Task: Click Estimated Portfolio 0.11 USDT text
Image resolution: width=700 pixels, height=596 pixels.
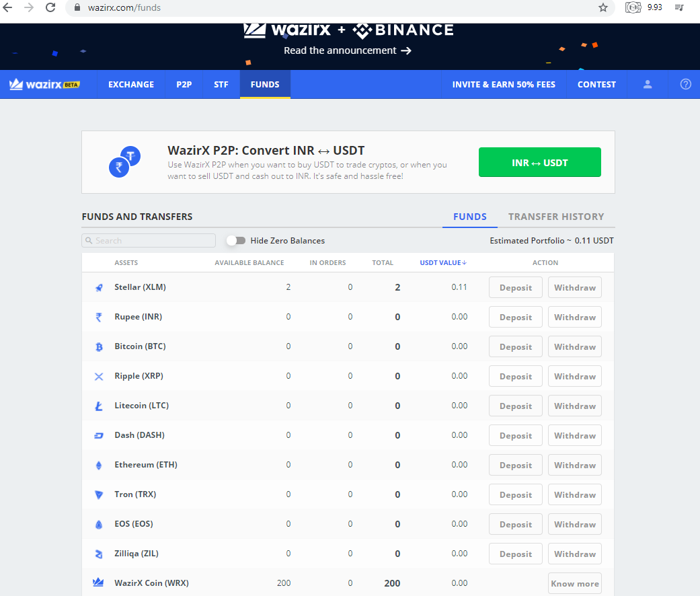Action: tap(551, 241)
